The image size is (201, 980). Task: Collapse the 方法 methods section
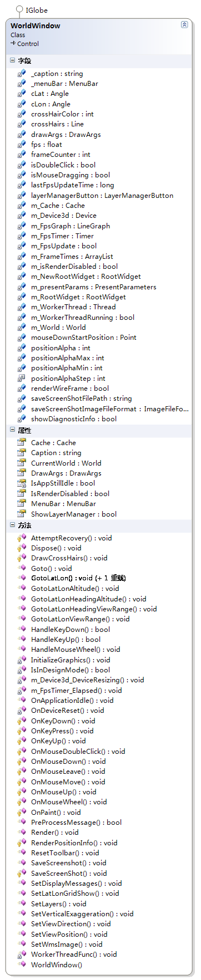[13, 525]
